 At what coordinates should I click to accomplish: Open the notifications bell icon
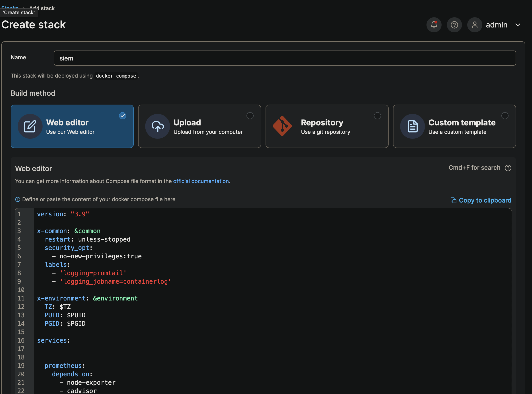434,25
